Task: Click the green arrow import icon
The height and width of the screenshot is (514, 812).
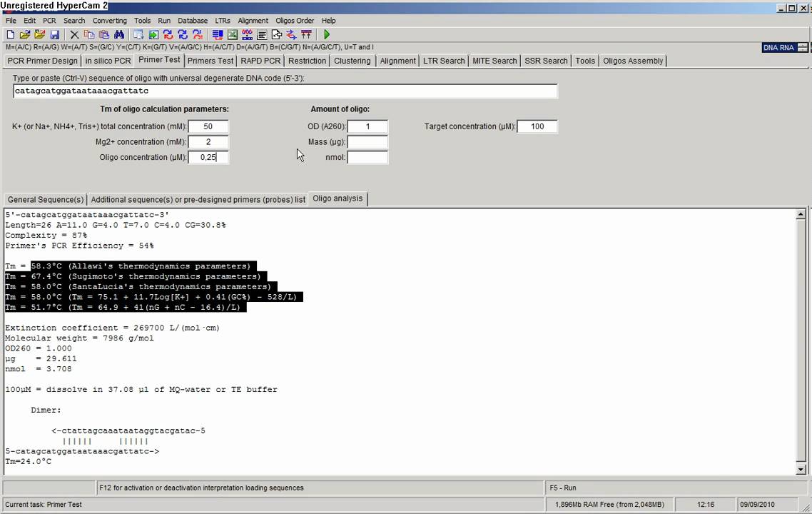Action: [x=153, y=35]
